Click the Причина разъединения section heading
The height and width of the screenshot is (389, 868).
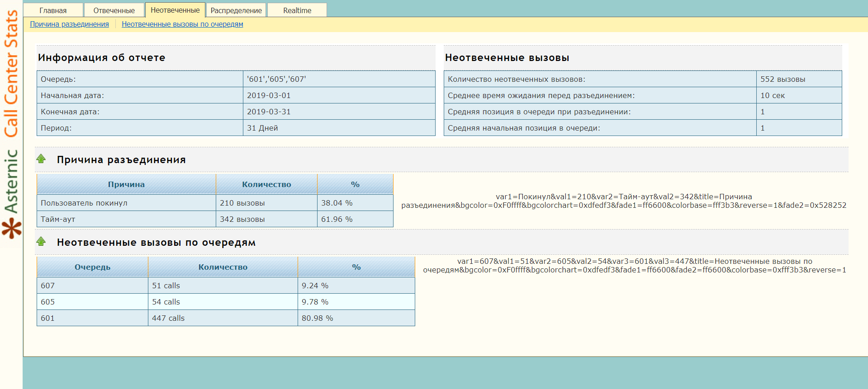pyautogui.click(x=121, y=159)
